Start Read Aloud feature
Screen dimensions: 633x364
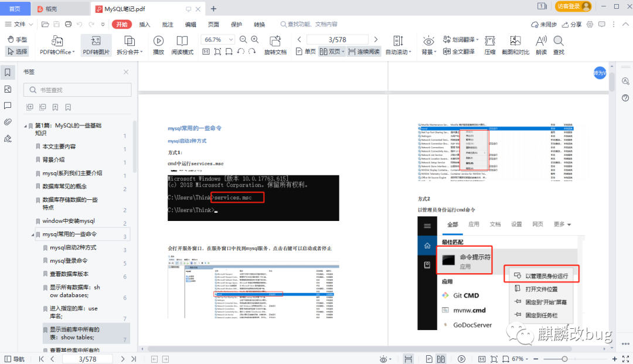541,45
